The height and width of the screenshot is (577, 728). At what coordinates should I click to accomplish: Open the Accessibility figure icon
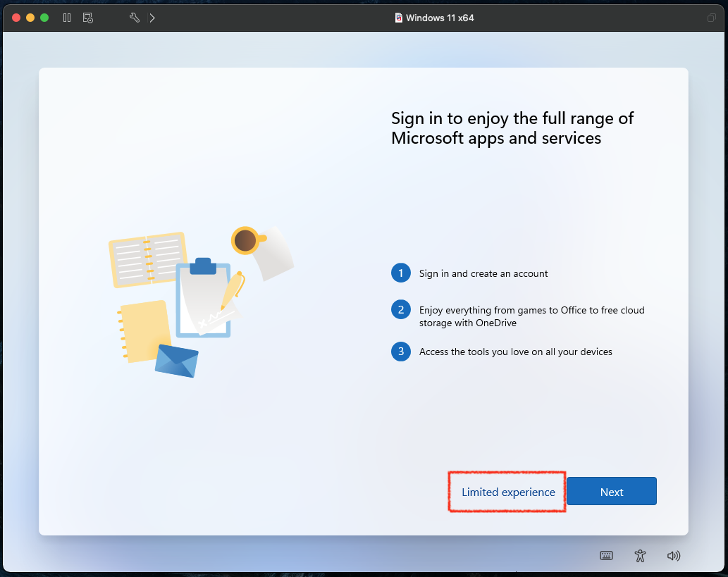point(640,556)
